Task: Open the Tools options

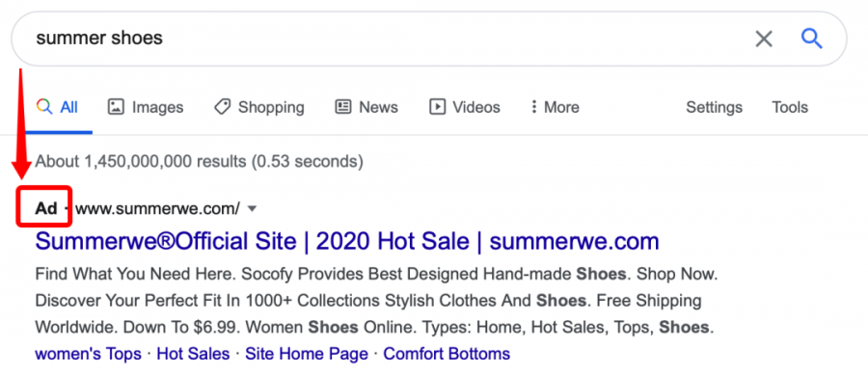Action: 790,107
